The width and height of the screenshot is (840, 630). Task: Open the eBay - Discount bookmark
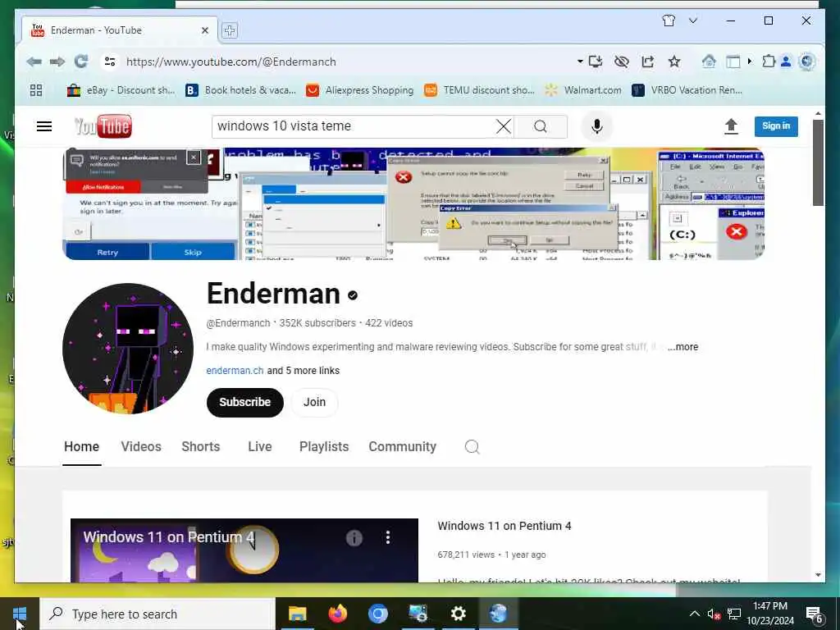[121, 90]
